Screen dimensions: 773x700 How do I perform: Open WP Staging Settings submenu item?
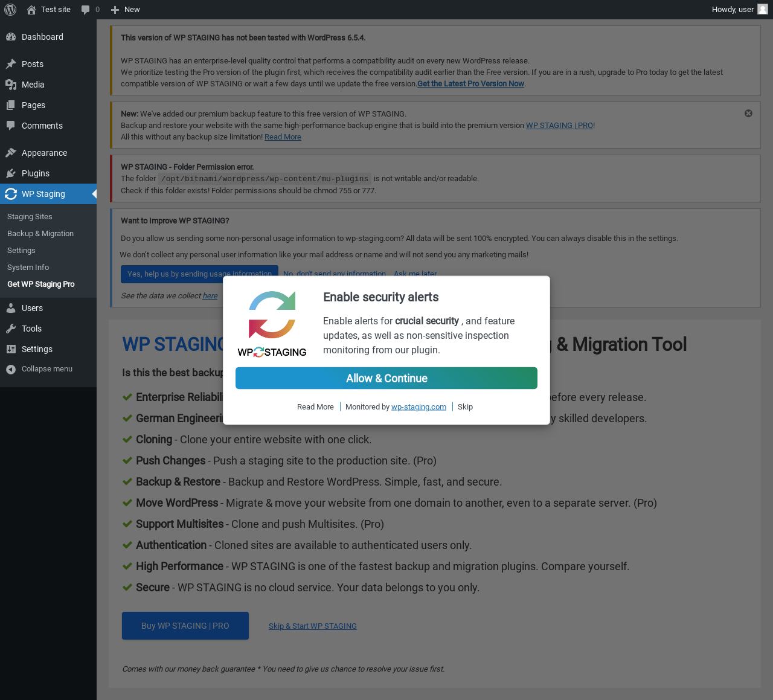coord(21,251)
